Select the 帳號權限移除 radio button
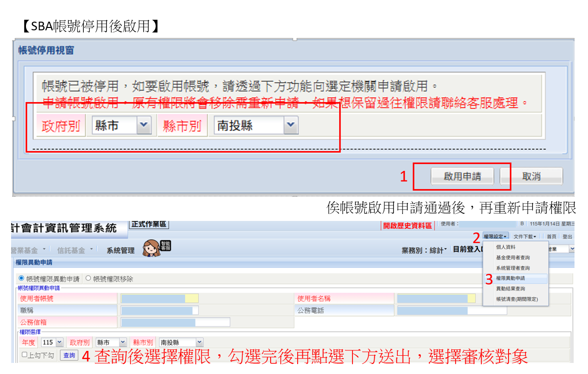Image resolution: width=588 pixels, height=374 pixels. tap(88, 278)
